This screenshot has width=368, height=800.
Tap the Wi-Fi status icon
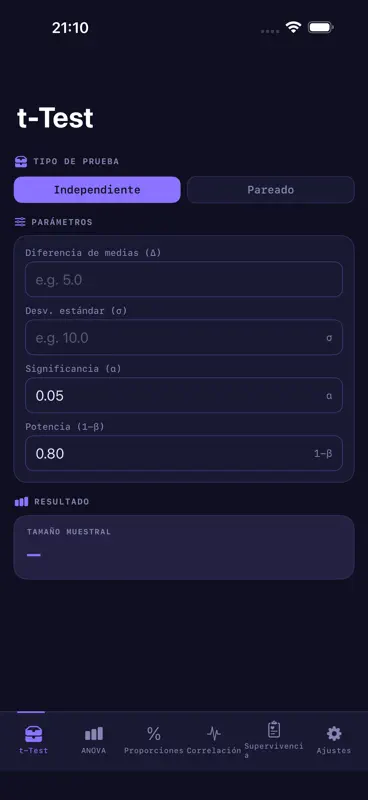(293, 27)
